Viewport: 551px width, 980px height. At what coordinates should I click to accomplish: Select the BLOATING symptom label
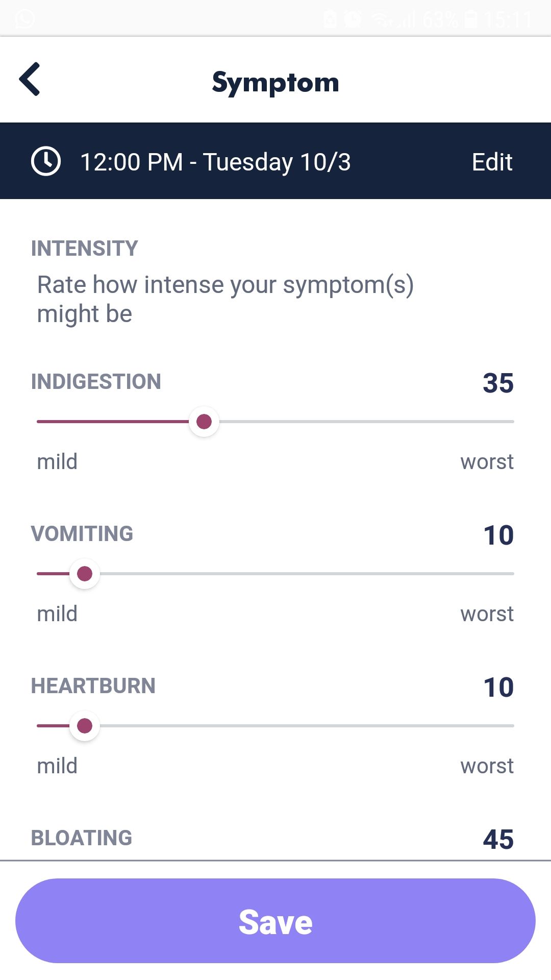81,837
